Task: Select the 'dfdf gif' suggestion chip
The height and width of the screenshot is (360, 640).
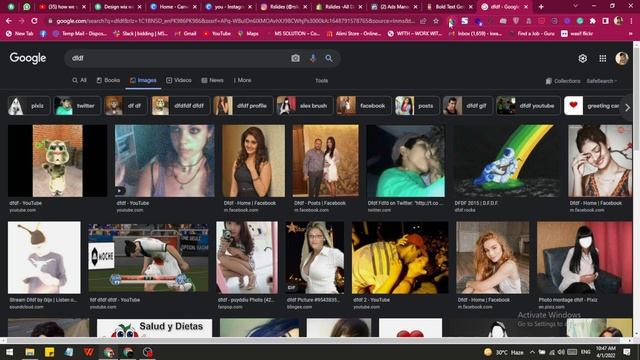Action: [468, 106]
